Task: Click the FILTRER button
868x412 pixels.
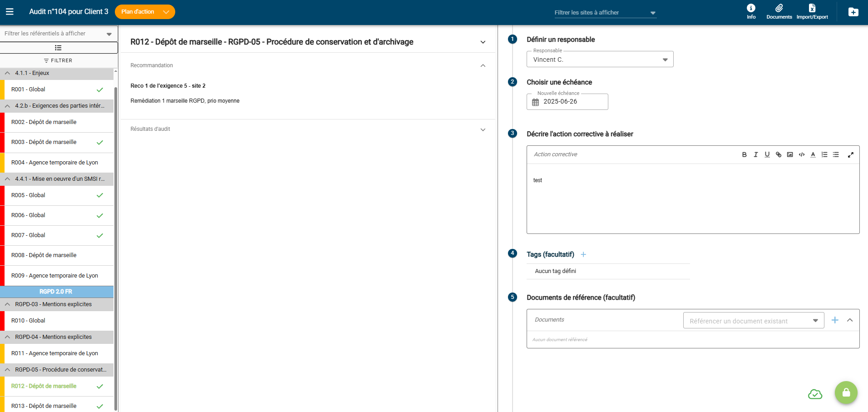Action: click(58, 60)
